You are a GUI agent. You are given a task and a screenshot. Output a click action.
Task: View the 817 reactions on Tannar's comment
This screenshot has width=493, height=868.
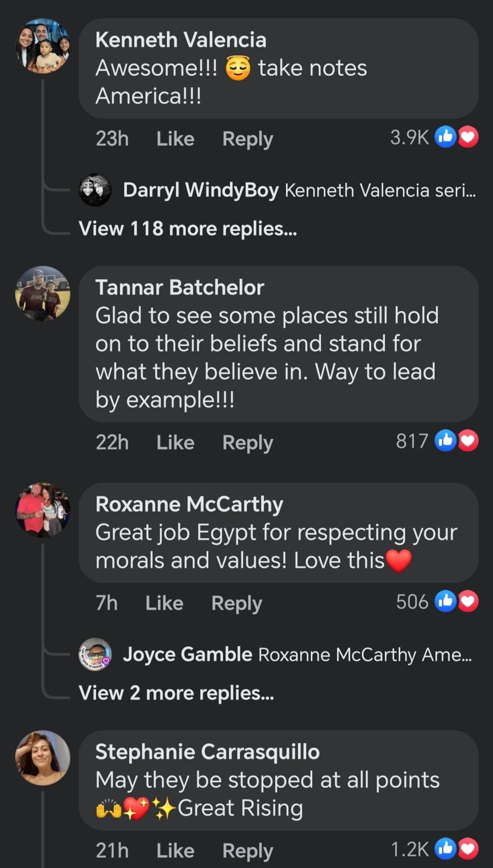[437, 441]
